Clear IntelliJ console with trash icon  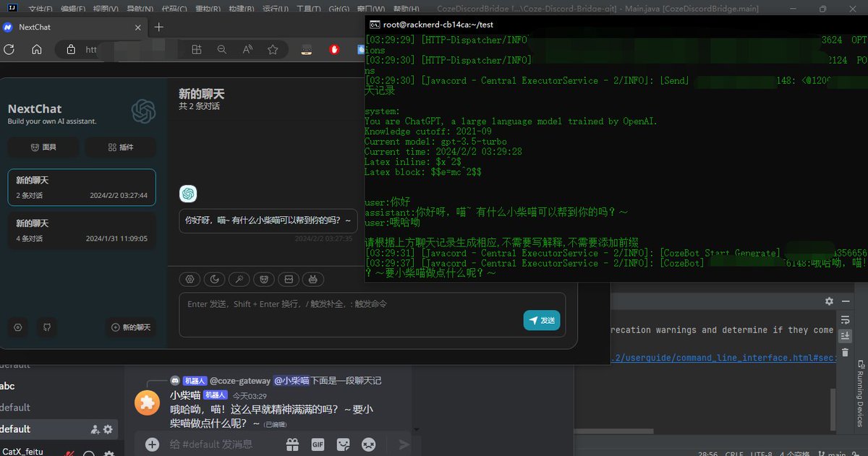(845, 353)
